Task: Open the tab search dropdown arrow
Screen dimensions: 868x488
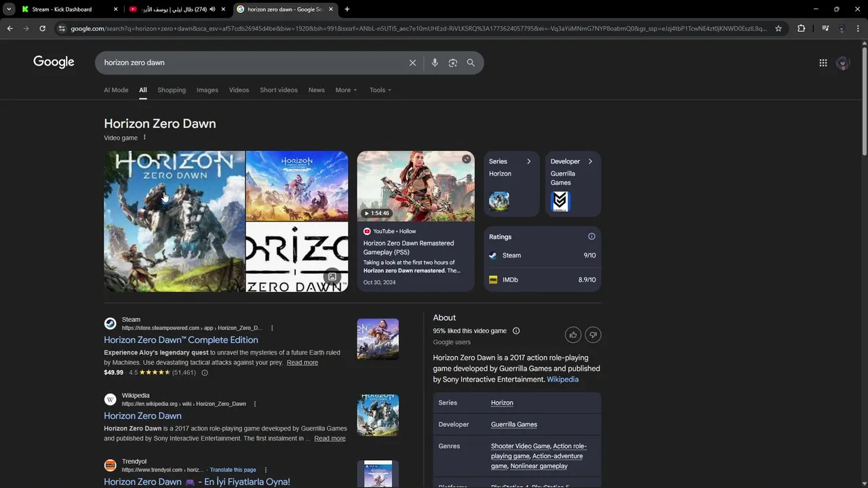Action: [x=9, y=9]
